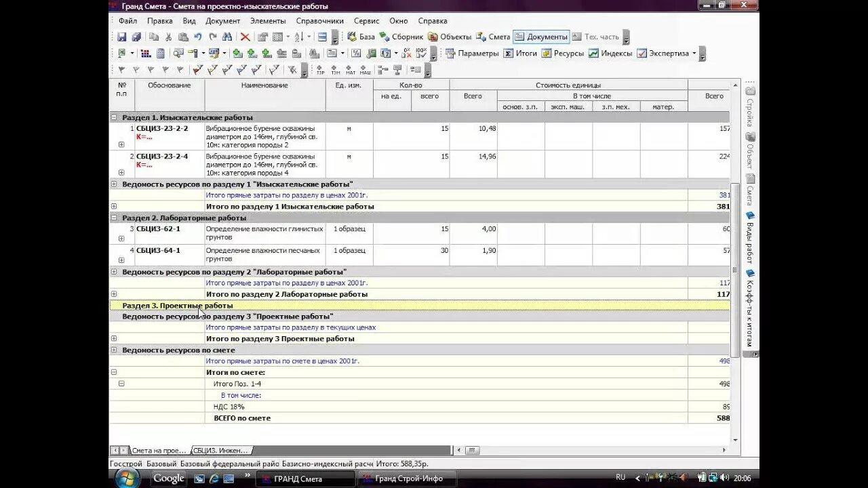Open Итоги summary
The height and width of the screenshot is (488, 868).
(x=520, y=53)
